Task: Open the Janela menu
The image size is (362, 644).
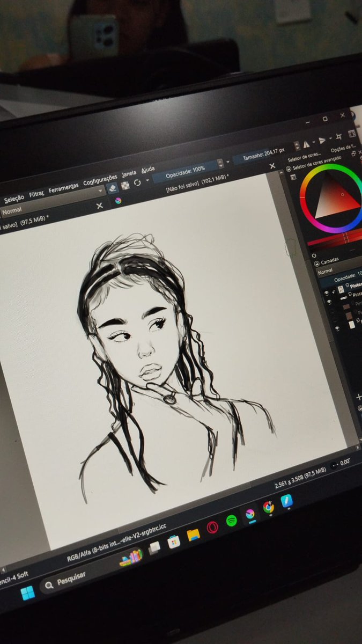Action: pyautogui.click(x=129, y=174)
